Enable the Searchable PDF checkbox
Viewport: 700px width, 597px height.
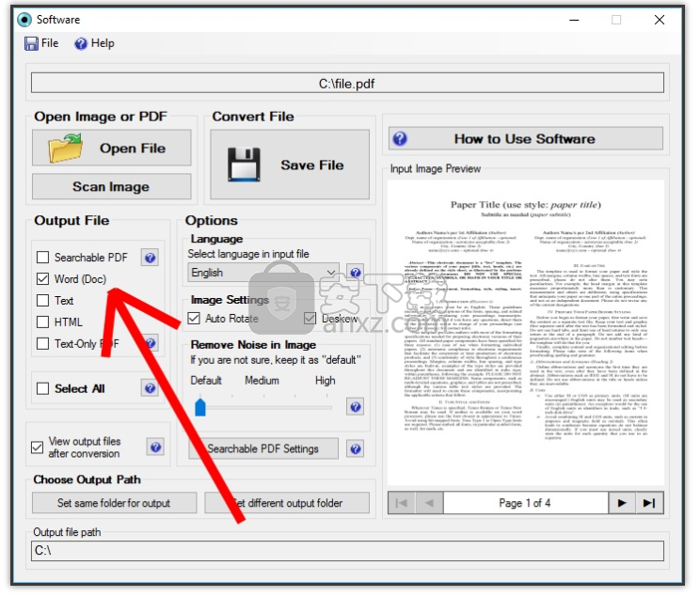(x=43, y=258)
